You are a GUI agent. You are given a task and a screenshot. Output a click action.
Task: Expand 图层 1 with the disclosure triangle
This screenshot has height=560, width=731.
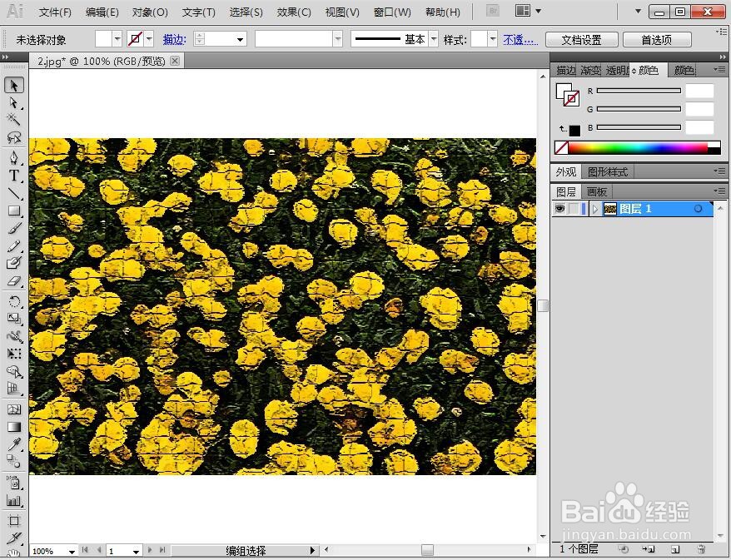pos(594,209)
